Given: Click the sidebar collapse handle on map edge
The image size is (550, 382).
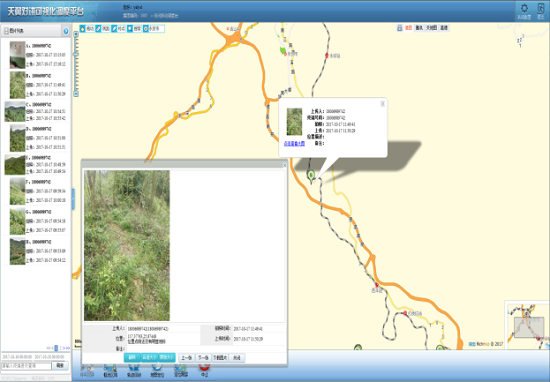Looking at the screenshot, I should [73, 199].
